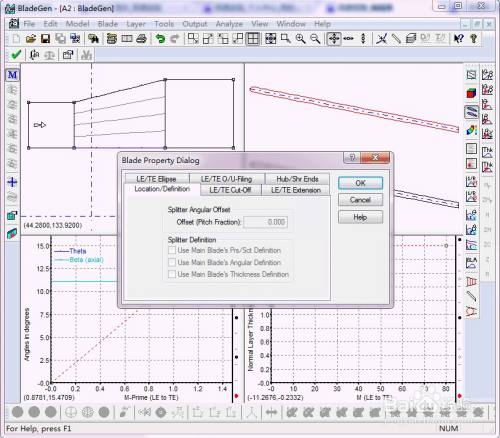Click the binoculars Find icon
500x438 pixels.
coord(93,39)
